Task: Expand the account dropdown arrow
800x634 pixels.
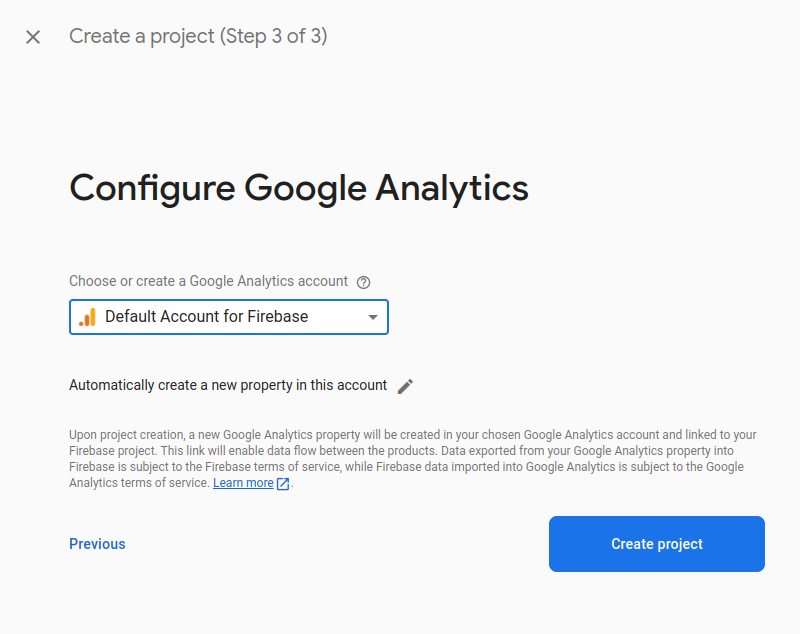Action: pos(373,317)
